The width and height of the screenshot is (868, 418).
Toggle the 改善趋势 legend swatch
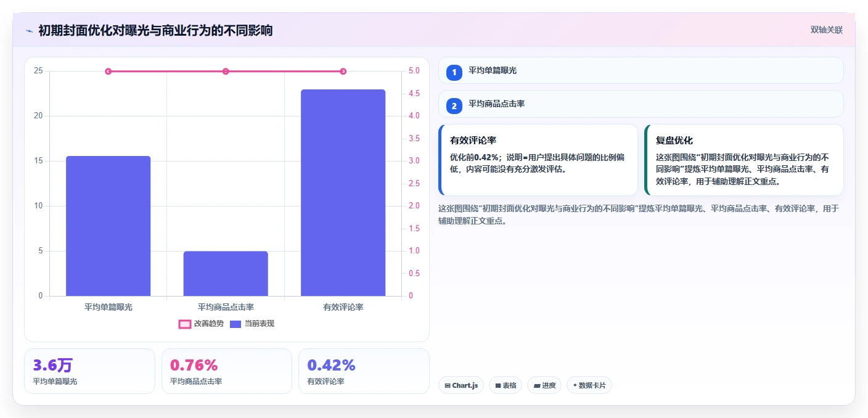point(185,324)
